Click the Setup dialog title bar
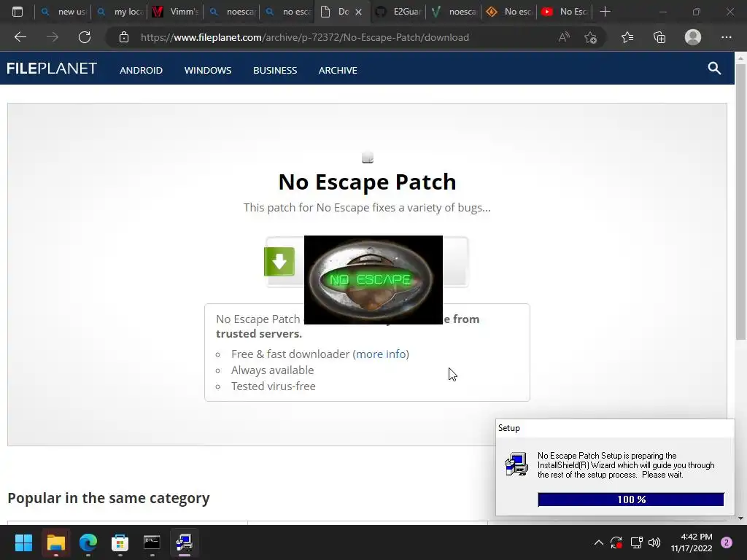Image resolution: width=747 pixels, height=560 pixels. tap(615, 428)
